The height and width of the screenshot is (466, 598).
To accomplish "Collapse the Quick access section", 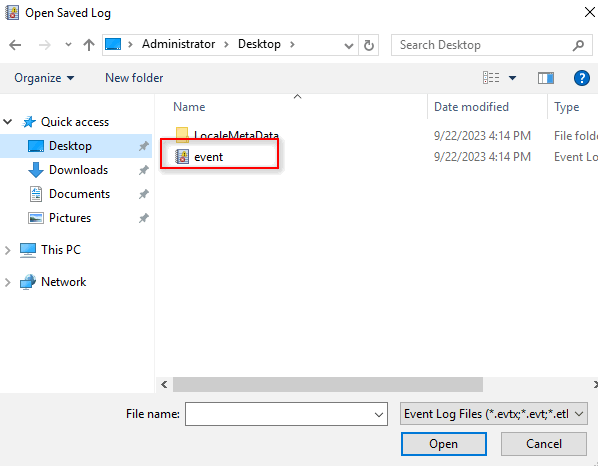I will coord(7,122).
